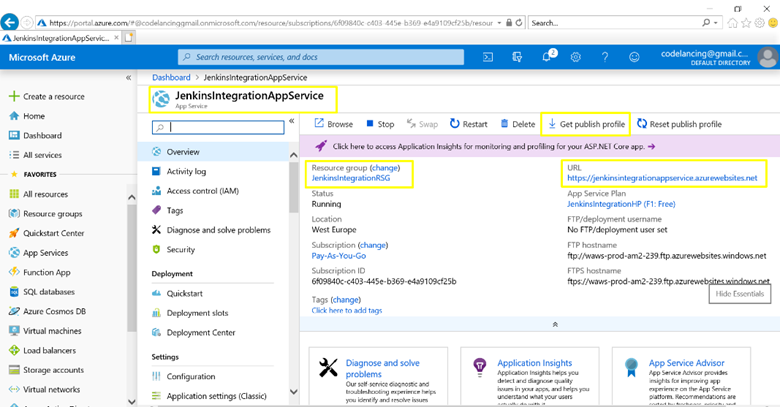The image size is (780, 407).
Task: Open Quickstart Center in favorites
Action: click(x=46, y=233)
